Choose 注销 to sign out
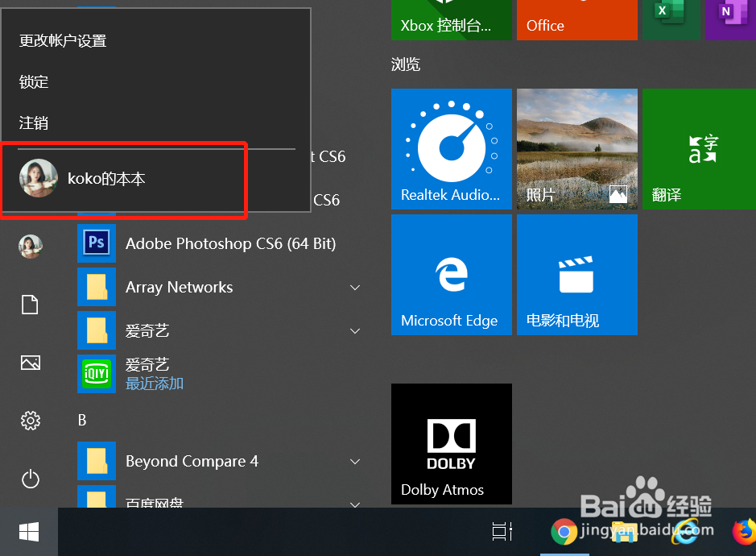The width and height of the screenshot is (756, 556). pyautogui.click(x=34, y=122)
